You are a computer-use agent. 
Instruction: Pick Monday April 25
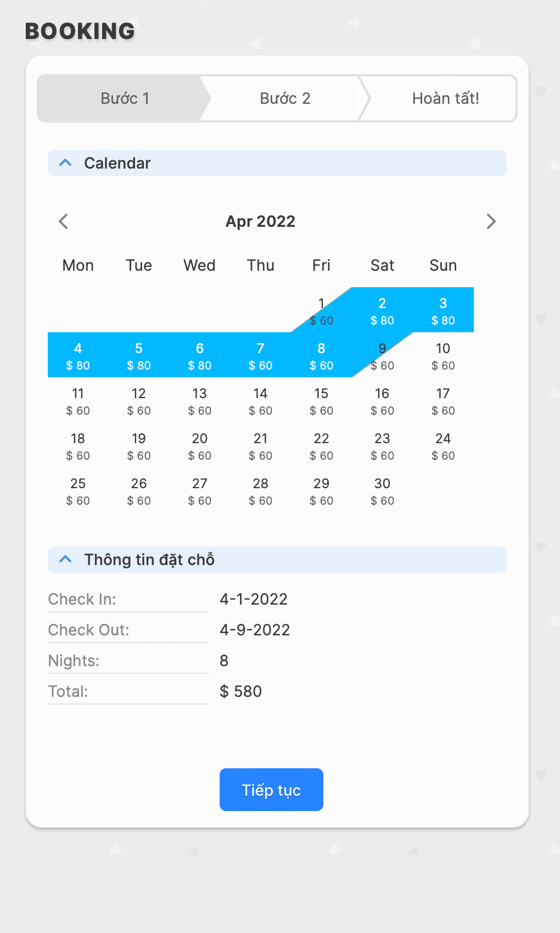78,490
